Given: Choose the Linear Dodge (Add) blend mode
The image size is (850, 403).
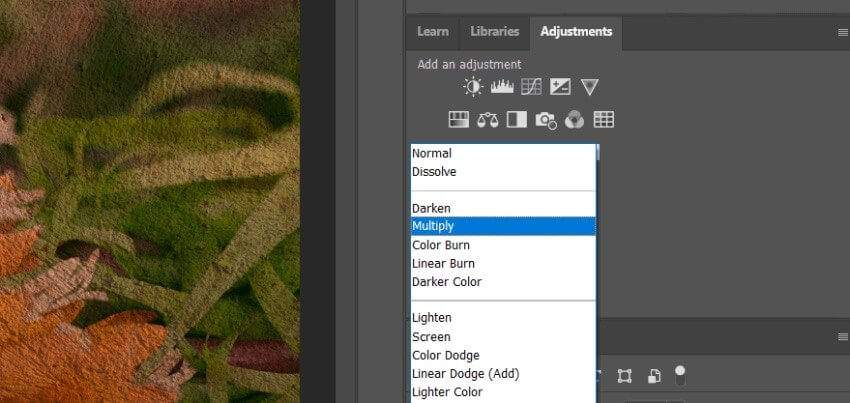Looking at the screenshot, I should tap(503, 374).
